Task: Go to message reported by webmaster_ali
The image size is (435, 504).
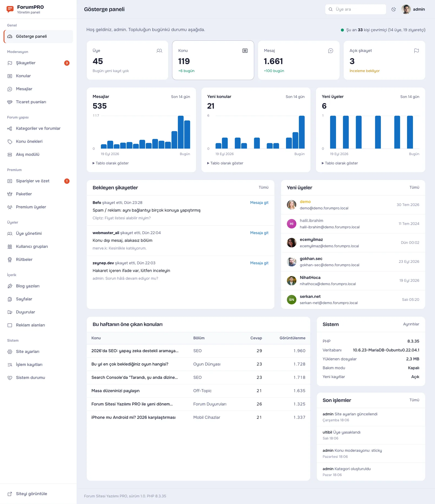Action: pyautogui.click(x=259, y=233)
